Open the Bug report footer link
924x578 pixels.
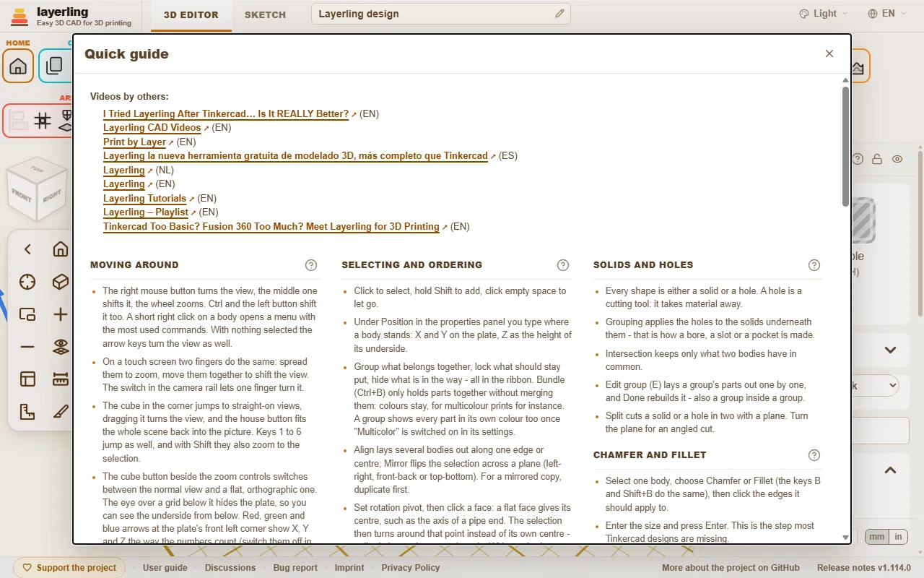pos(295,568)
